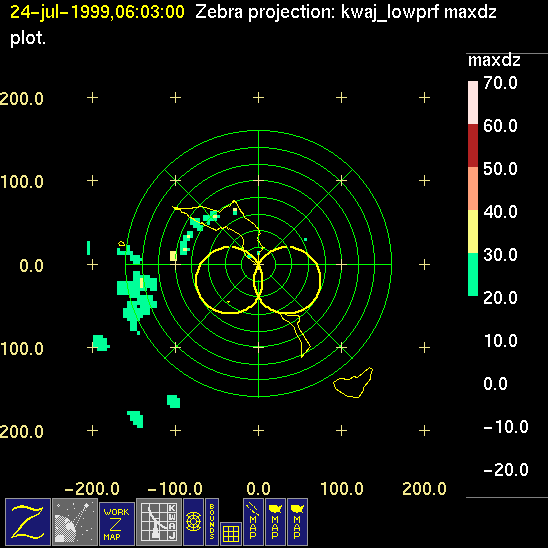The height and width of the screenshot is (548, 548).
Task: Click the pale pink 60–70 color band
Action: point(473,102)
